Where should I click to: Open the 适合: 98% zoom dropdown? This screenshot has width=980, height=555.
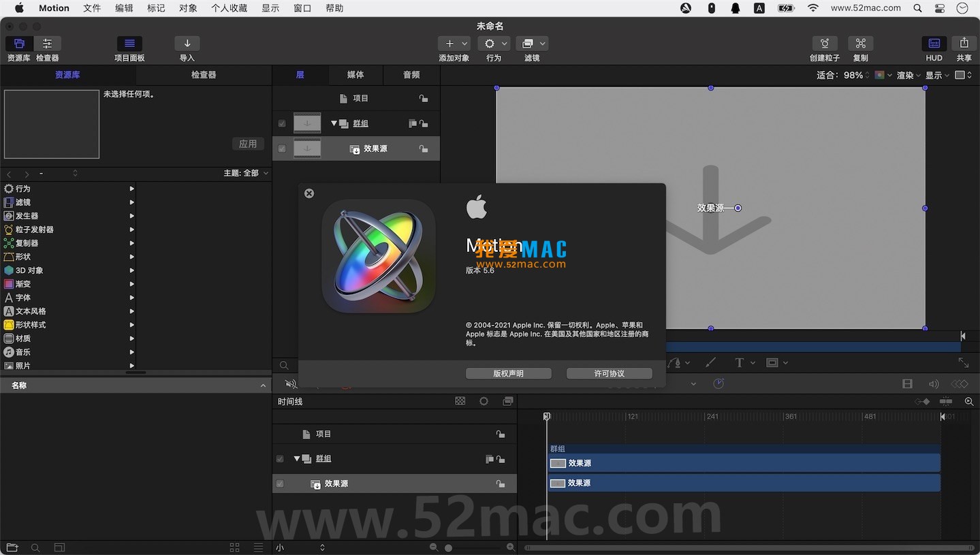[x=843, y=75]
